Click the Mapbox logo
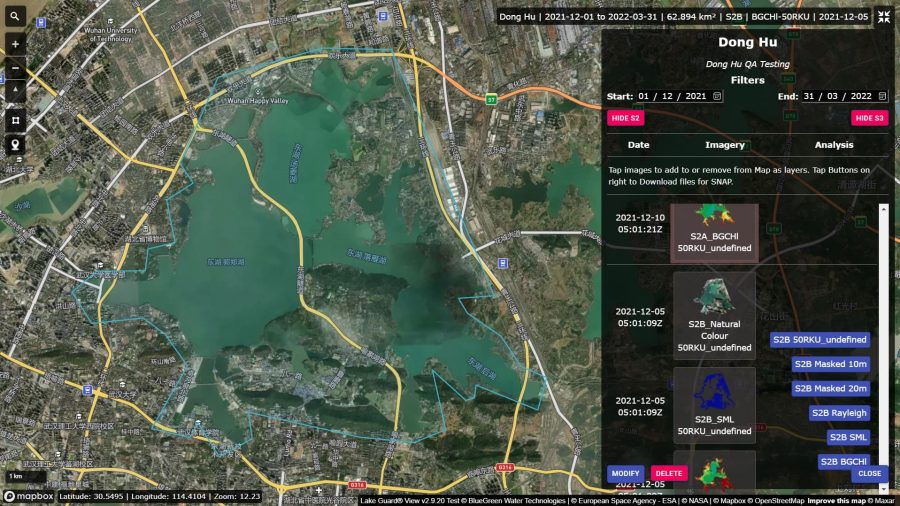 (x=28, y=496)
